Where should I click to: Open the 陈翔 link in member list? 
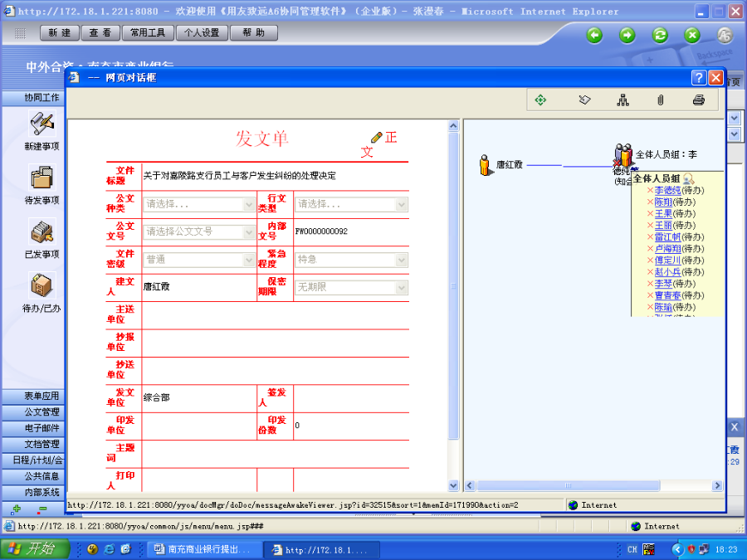click(x=663, y=202)
